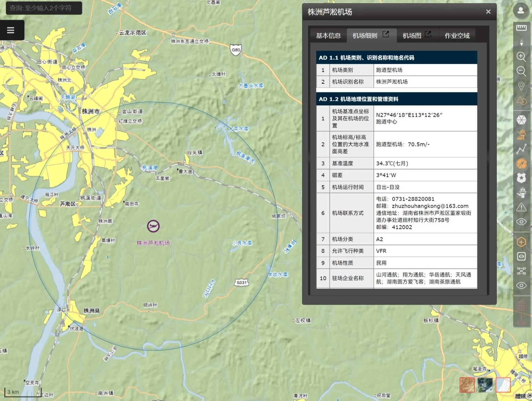The width and height of the screenshot is (532, 401).
Task: Open the user account icon
Action: 521,11
